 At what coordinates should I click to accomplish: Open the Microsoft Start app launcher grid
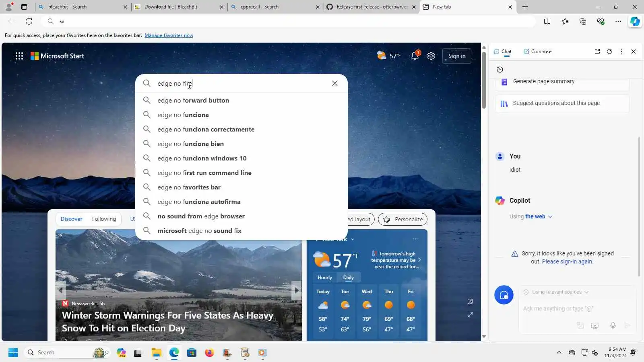[x=19, y=56]
